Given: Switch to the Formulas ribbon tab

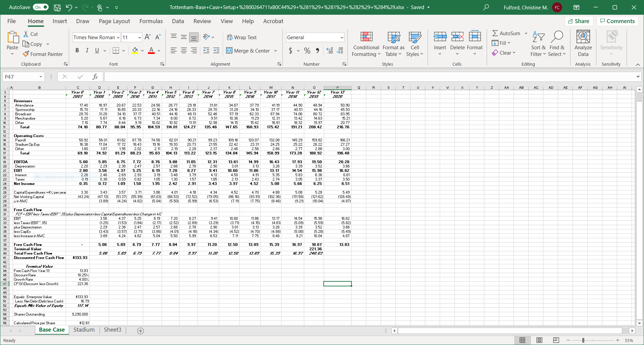Looking at the screenshot, I should 151,21.
